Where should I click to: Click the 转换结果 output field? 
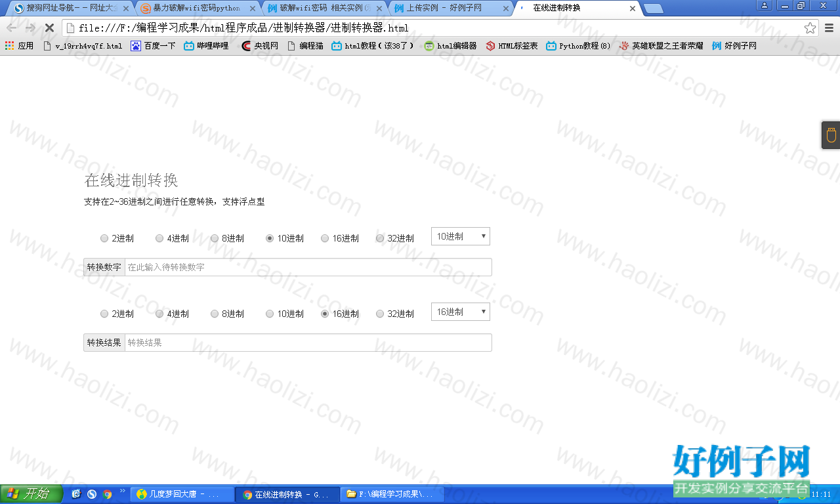pos(308,343)
